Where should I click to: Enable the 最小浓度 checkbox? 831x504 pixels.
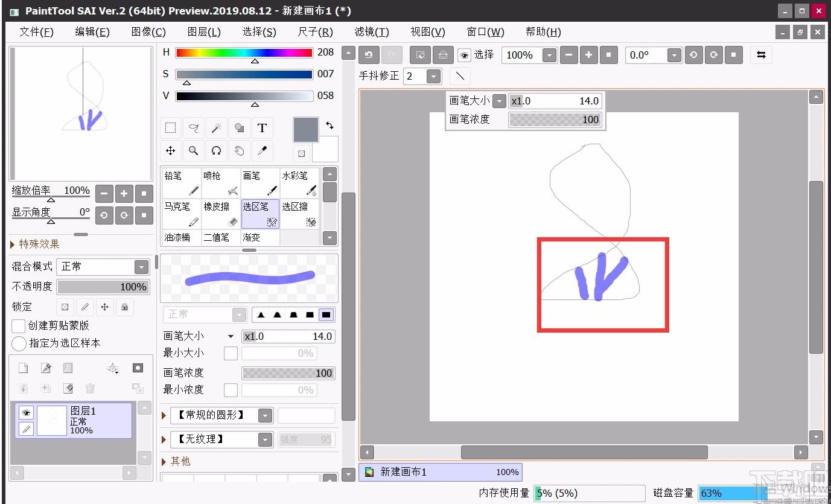(231, 390)
